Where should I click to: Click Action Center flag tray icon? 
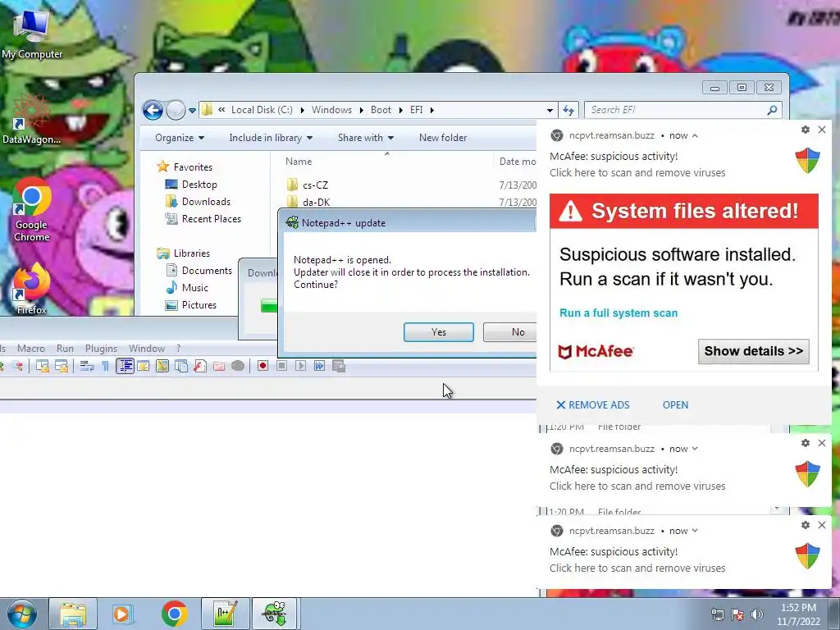[x=737, y=614]
